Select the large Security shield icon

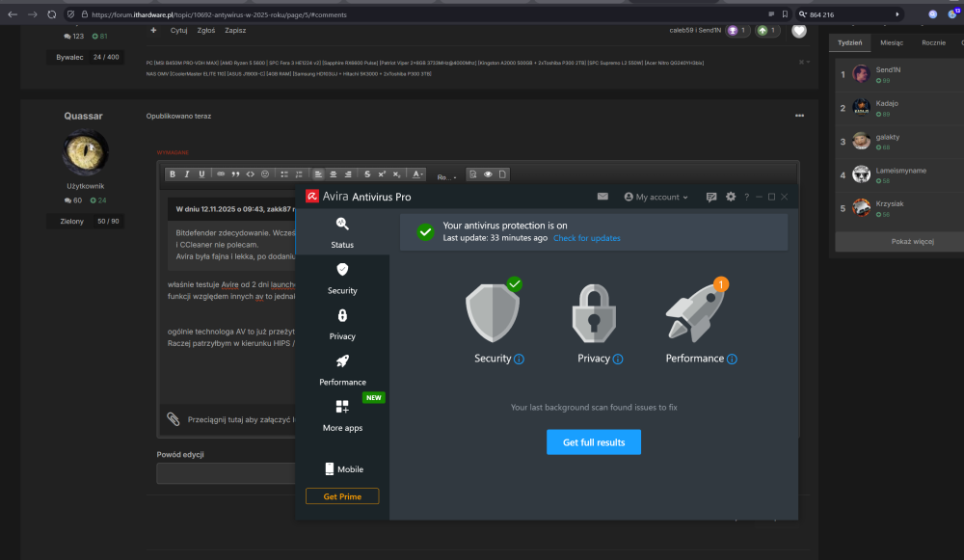click(493, 311)
